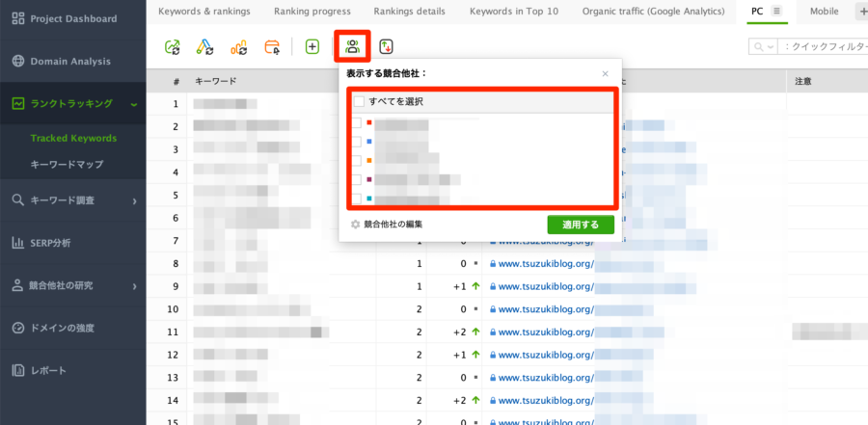868x425 pixels.
Task: Click the Google Ads update toolbar icon
Action: (x=204, y=47)
